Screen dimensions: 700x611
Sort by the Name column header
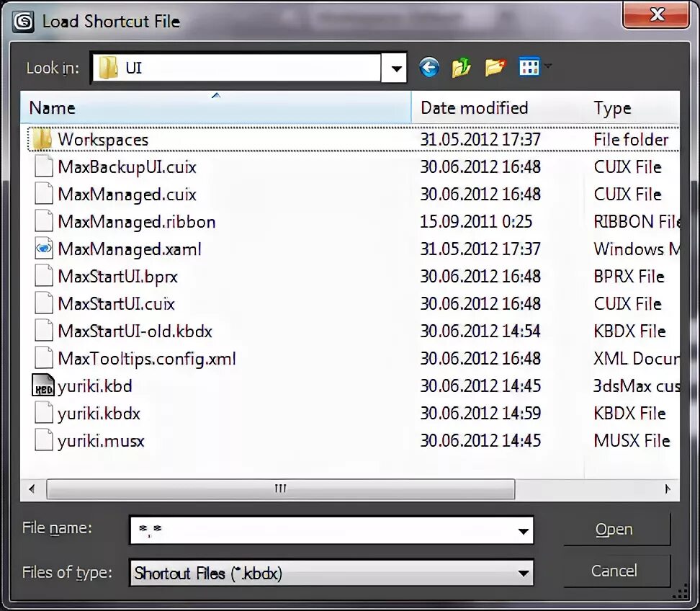[x=215, y=107]
